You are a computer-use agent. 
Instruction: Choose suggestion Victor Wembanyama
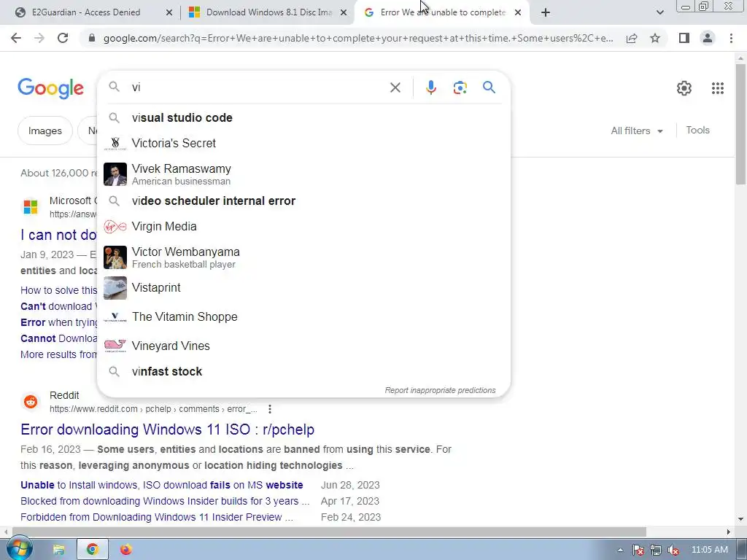[x=303, y=257]
